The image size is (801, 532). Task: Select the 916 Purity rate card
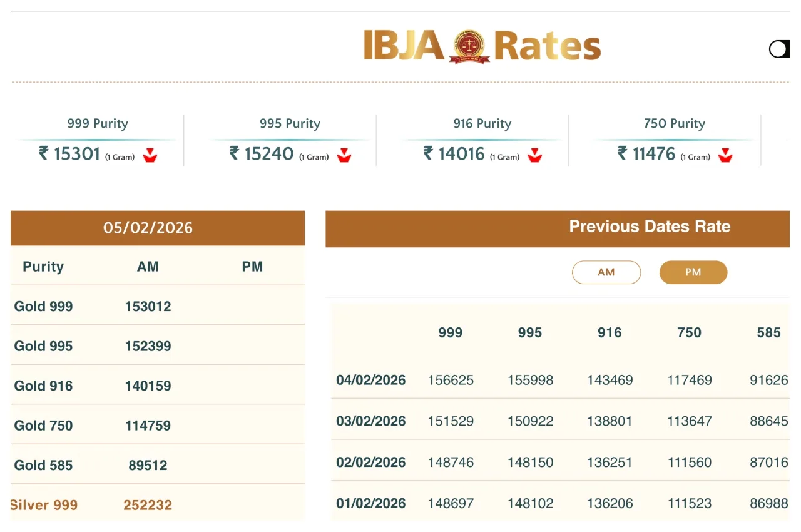(x=482, y=140)
